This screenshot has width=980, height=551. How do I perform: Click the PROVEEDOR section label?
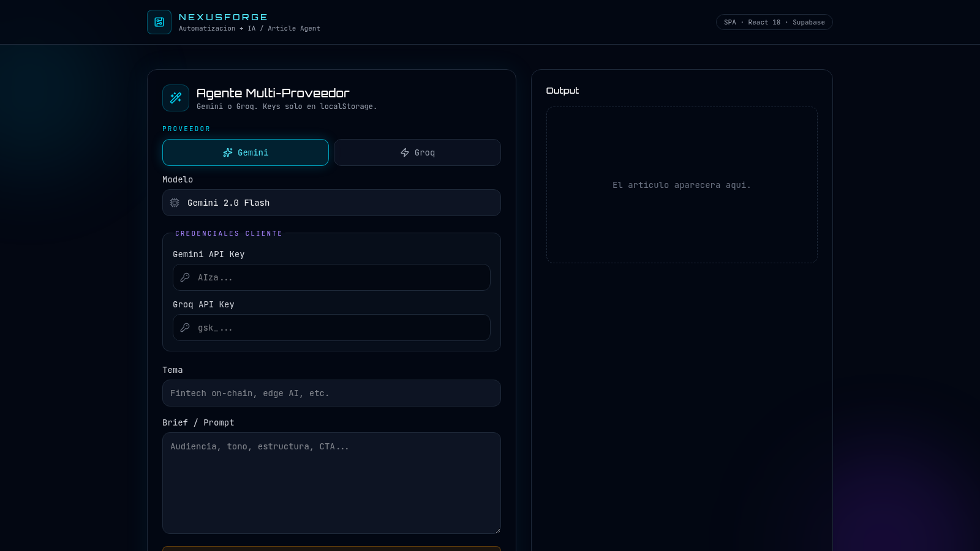coord(186,129)
